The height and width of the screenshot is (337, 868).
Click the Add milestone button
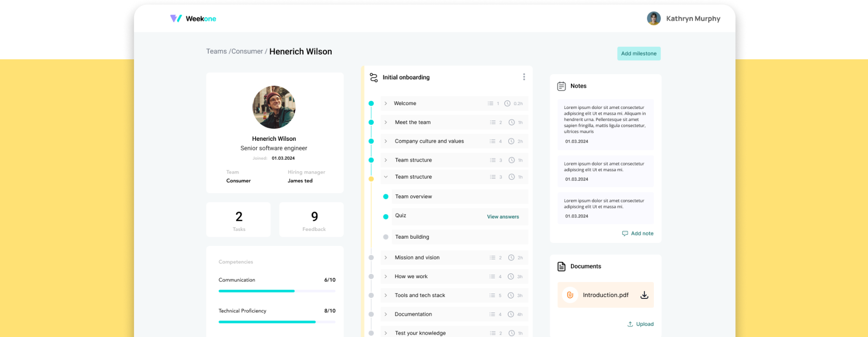point(638,54)
